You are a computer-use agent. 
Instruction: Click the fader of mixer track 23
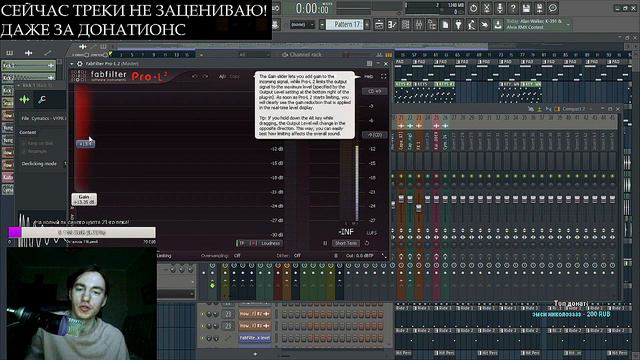419,208
